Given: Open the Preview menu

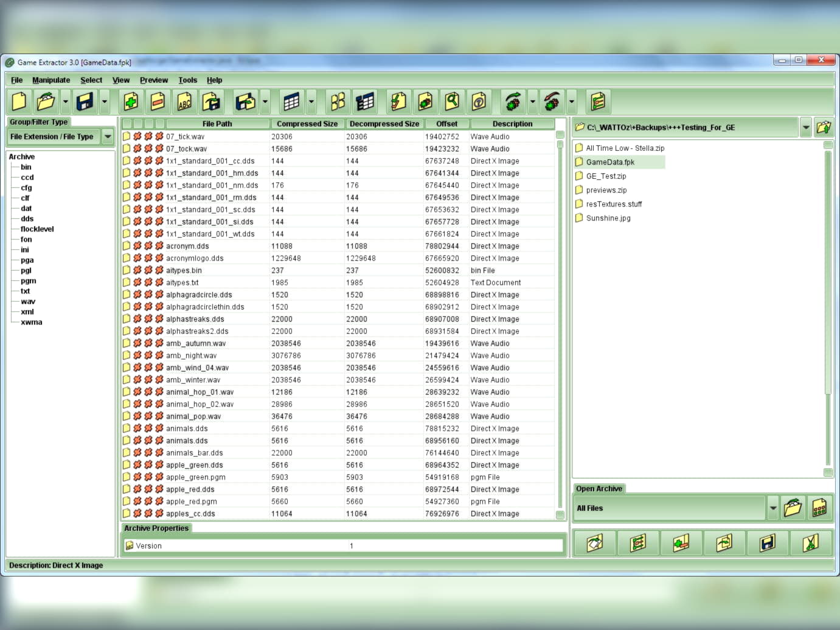Looking at the screenshot, I should (154, 80).
